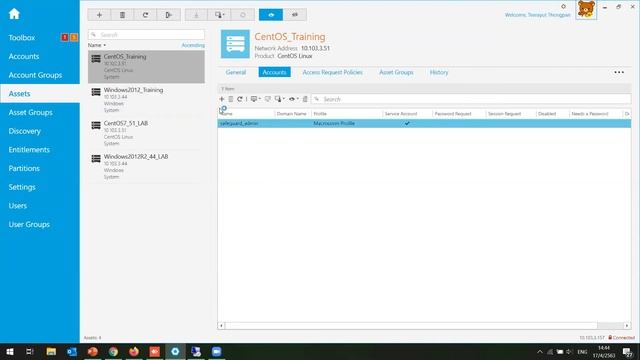Sort by Password Request column

(x=453, y=114)
